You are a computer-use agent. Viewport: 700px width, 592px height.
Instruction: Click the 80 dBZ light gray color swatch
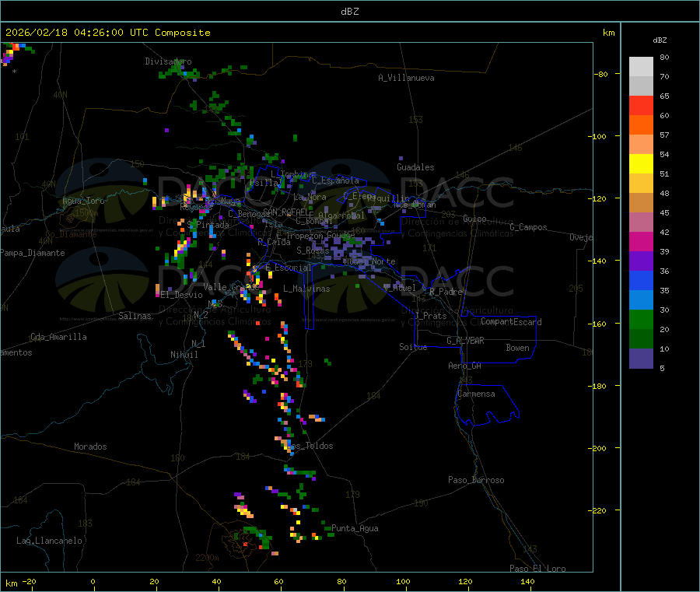pos(641,67)
